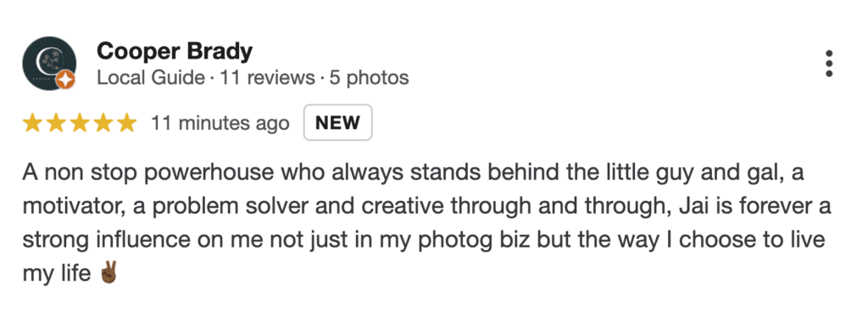Open the three-dot more options menu

(829, 64)
